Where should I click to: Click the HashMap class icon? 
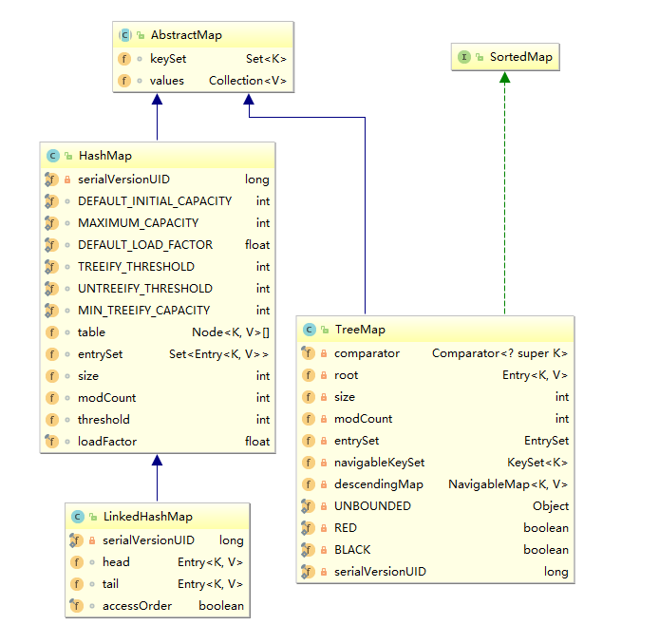[52, 156]
